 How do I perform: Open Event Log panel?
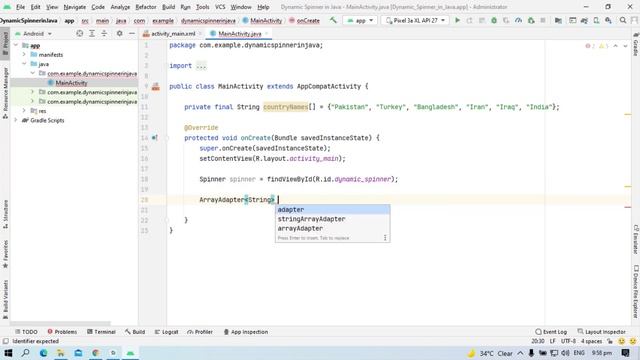551,332
